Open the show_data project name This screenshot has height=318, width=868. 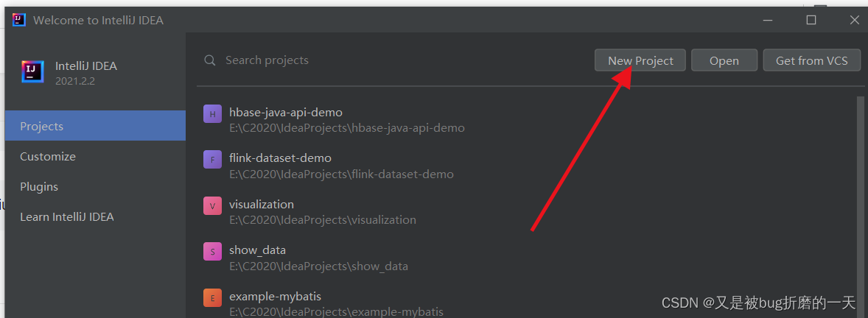(x=257, y=250)
